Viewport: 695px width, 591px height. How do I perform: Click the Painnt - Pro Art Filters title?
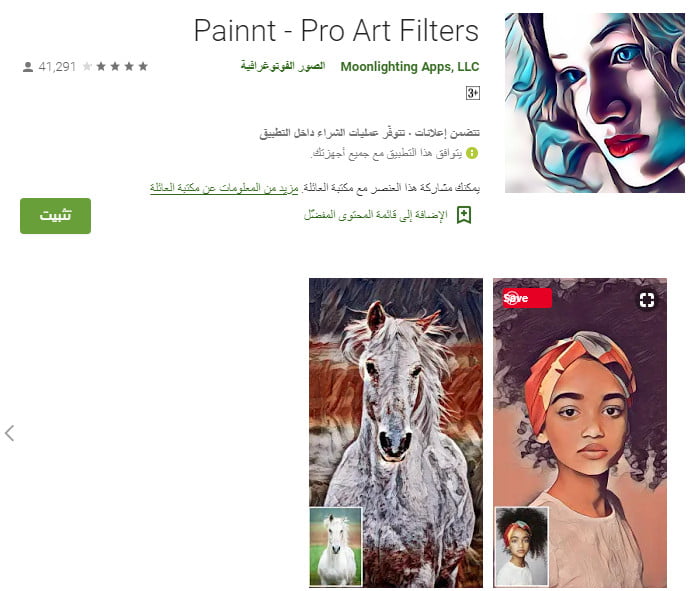click(x=336, y=31)
